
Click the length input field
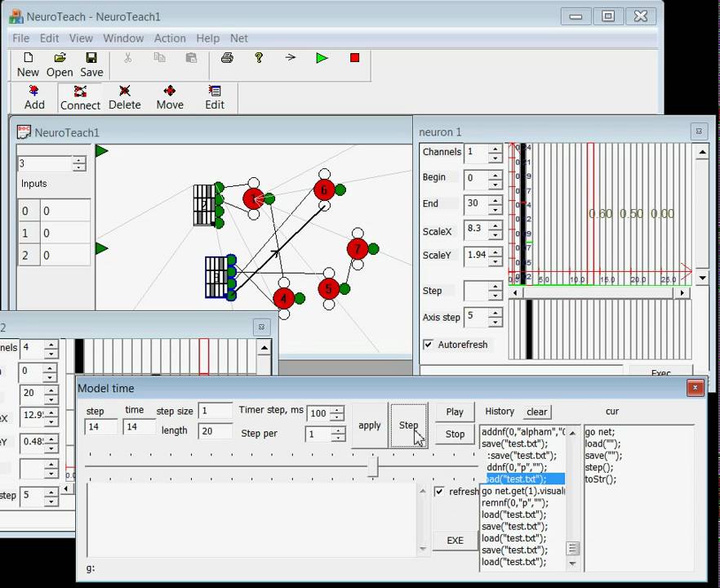216,431
